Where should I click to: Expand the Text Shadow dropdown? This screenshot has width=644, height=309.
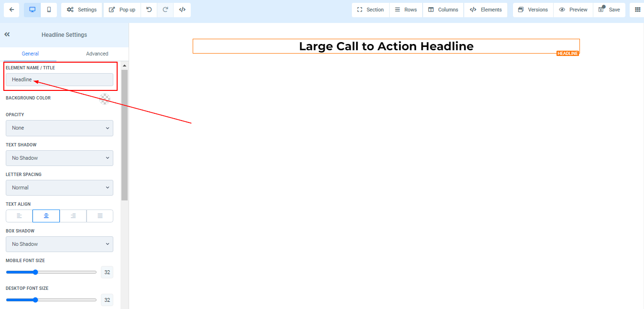click(59, 158)
